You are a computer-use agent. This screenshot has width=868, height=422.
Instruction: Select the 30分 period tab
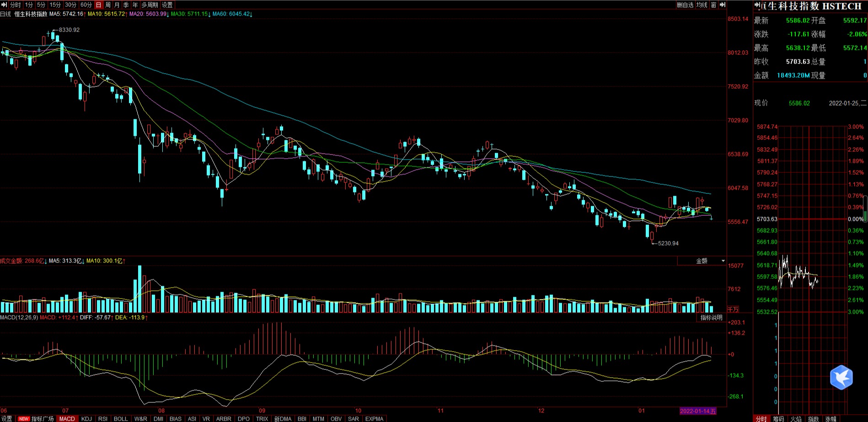coord(70,5)
